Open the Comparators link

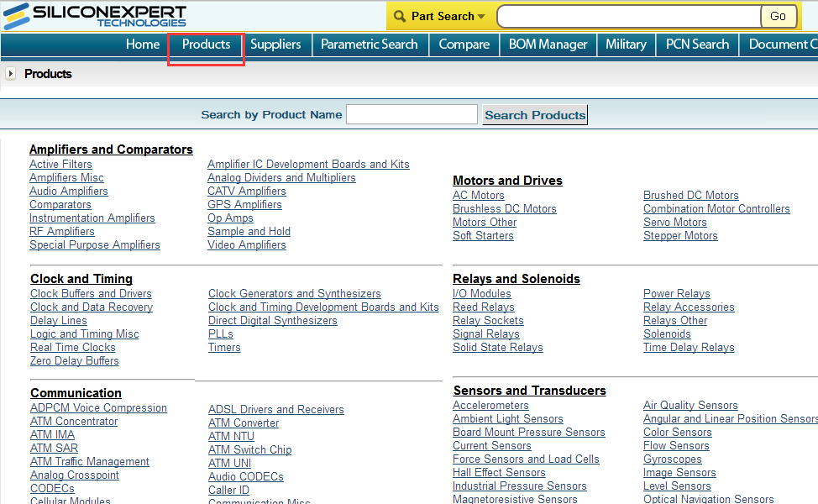60,204
